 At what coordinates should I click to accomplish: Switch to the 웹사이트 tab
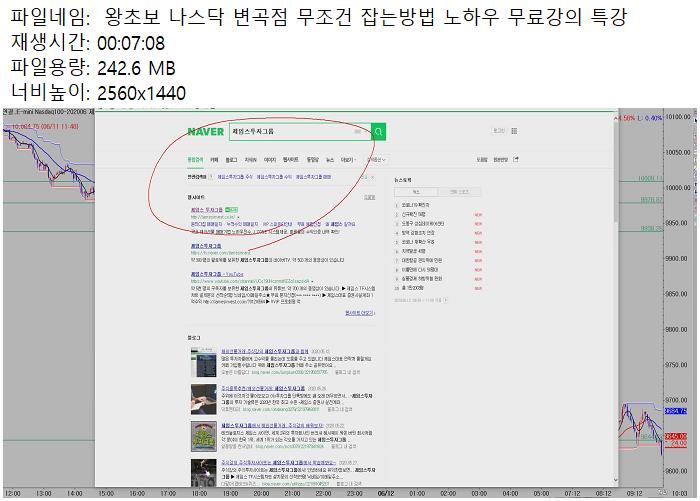tap(291, 159)
